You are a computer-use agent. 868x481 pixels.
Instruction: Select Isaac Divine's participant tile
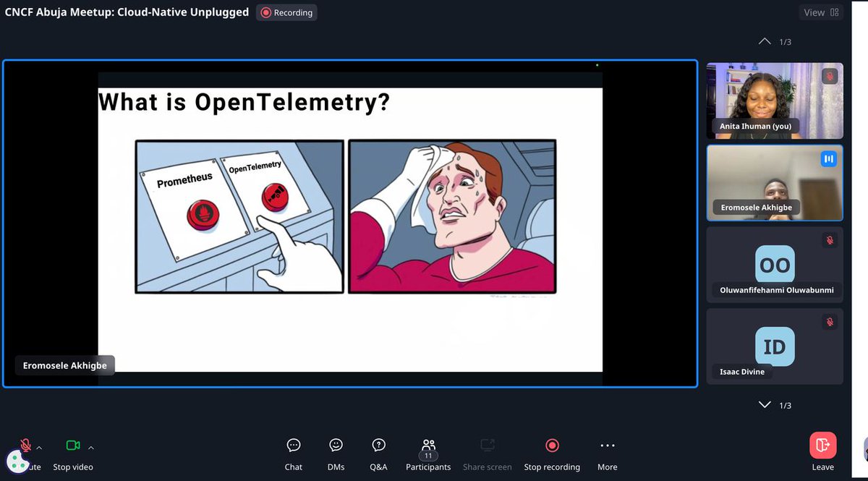coord(775,346)
